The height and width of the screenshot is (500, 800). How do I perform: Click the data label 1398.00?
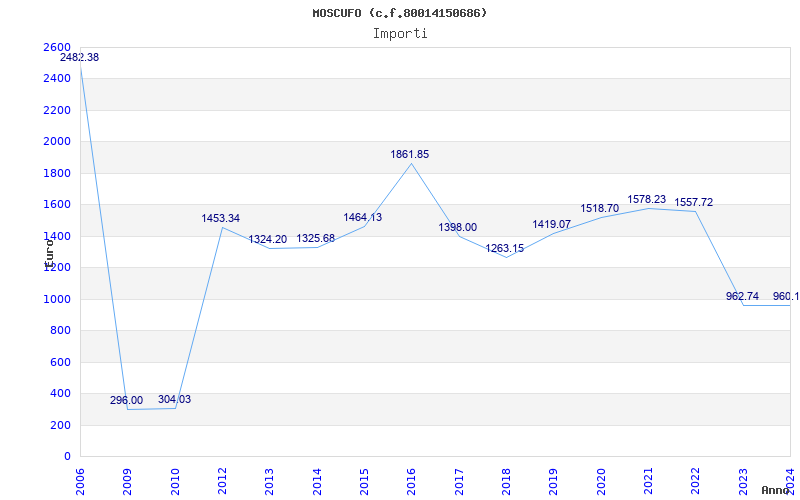pos(458,228)
